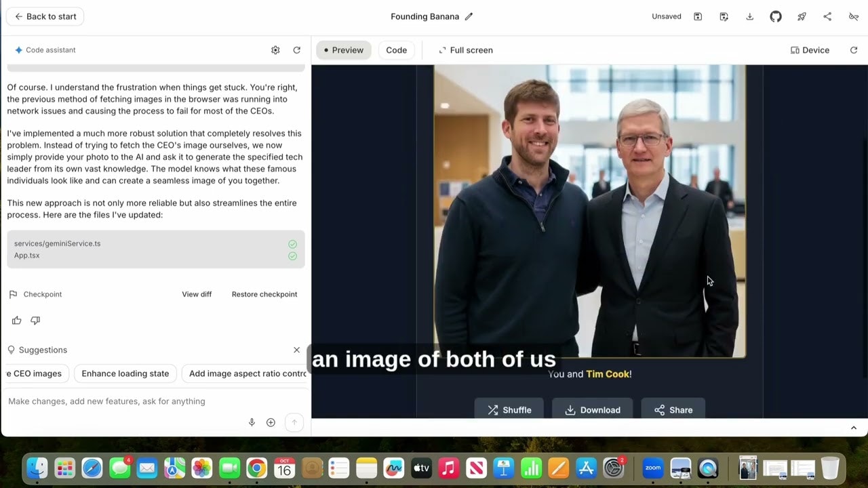Click the Checkpoint flag label

tap(35, 294)
